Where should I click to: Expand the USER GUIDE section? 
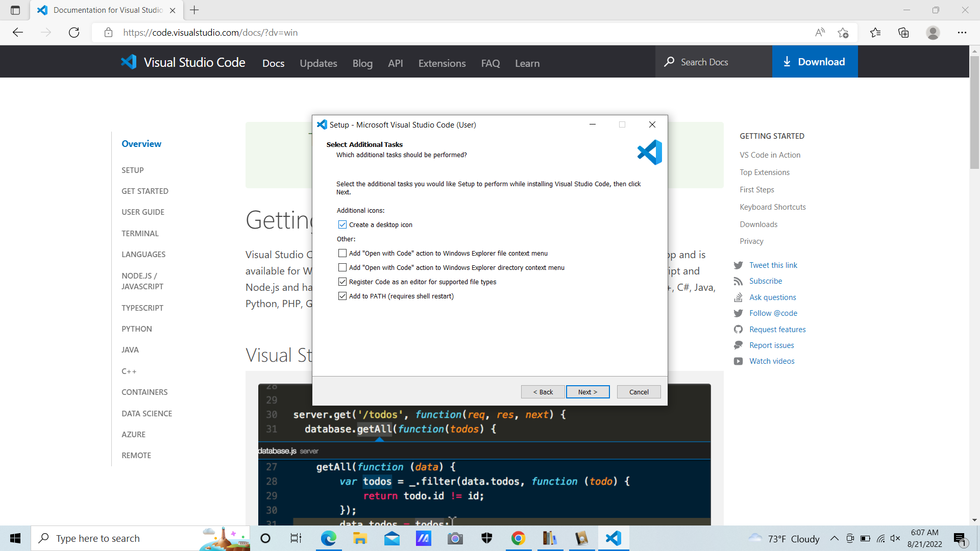143,212
